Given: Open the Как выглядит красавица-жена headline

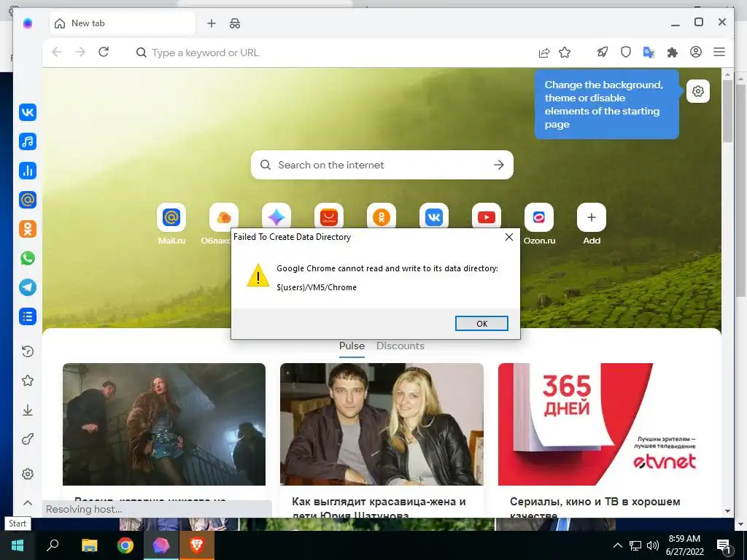Looking at the screenshot, I should click(x=379, y=507).
